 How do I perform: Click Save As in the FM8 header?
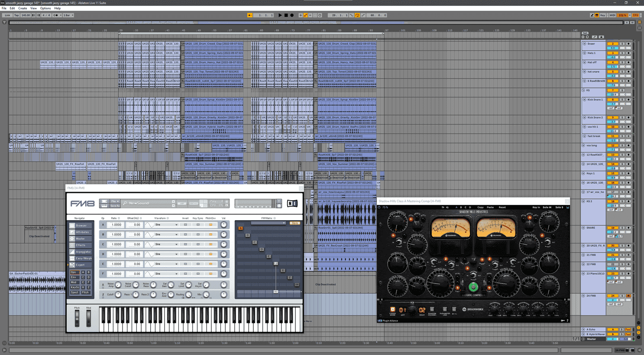115,206
